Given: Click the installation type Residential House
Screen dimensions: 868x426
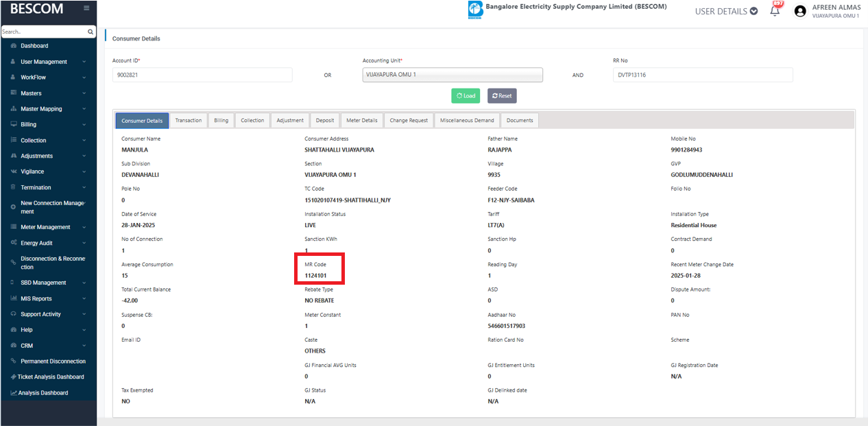Looking at the screenshot, I should [x=694, y=225].
